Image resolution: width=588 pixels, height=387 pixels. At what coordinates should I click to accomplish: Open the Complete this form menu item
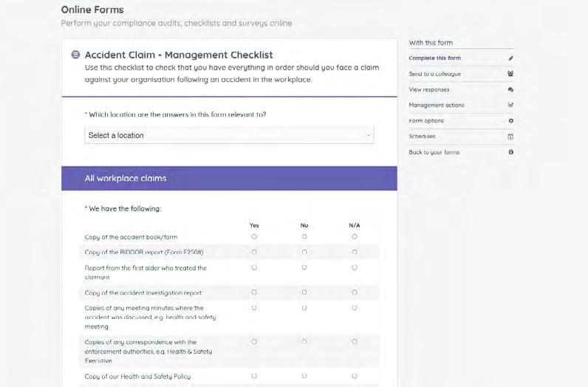coord(435,58)
